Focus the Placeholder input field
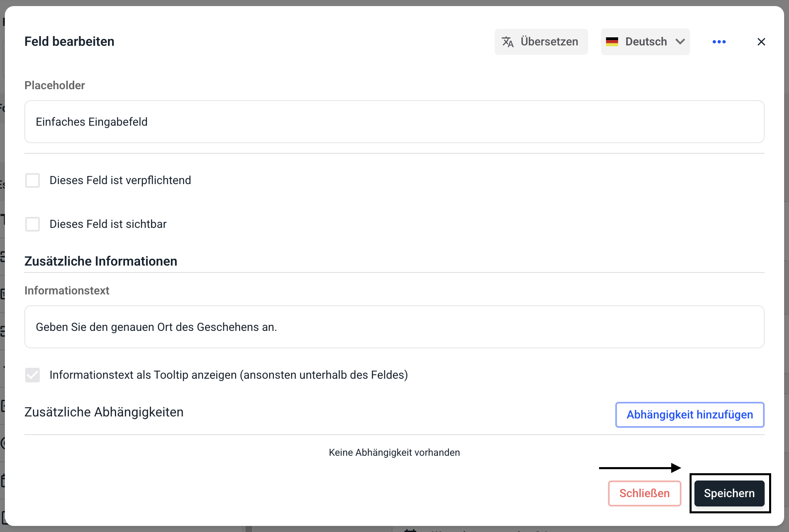This screenshot has width=789, height=532. pos(394,122)
